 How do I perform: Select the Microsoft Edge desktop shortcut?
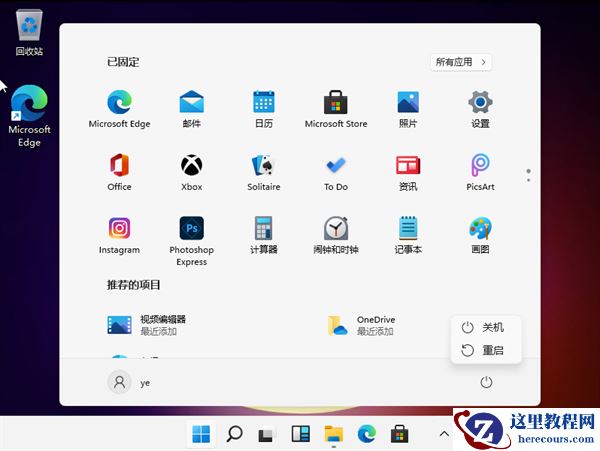tap(29, 116)
